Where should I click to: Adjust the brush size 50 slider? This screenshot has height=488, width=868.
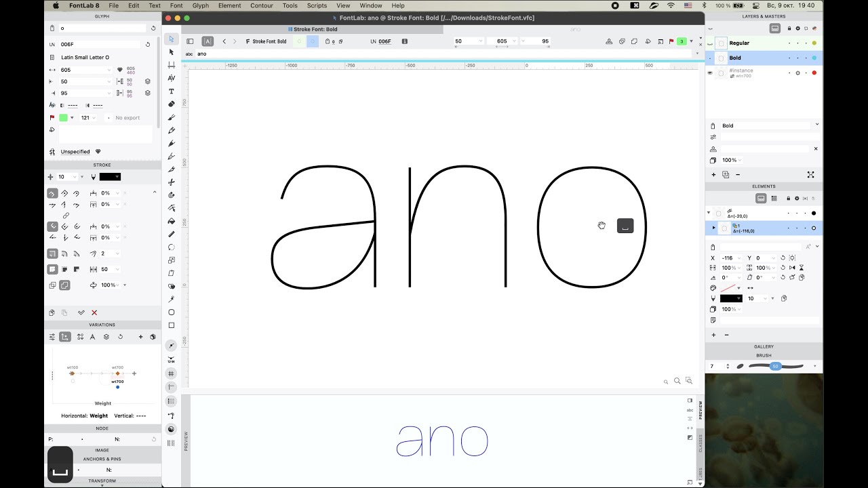point(775,366)
